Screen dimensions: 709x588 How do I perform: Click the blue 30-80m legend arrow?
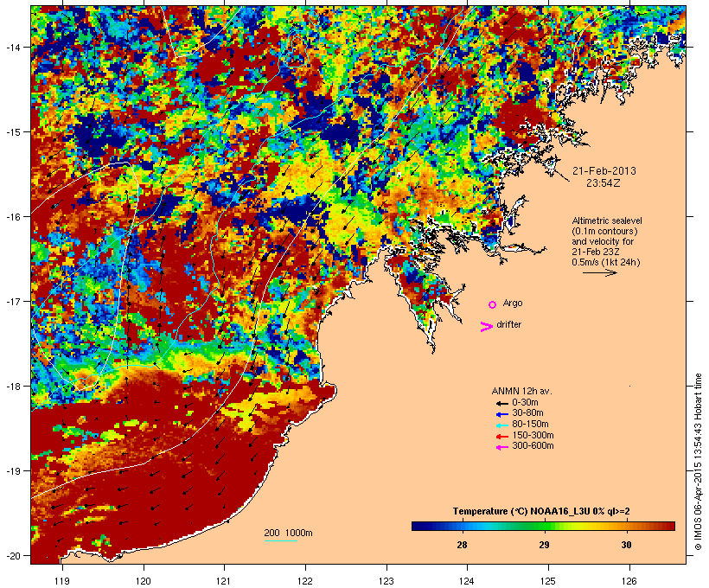[501, 414]
